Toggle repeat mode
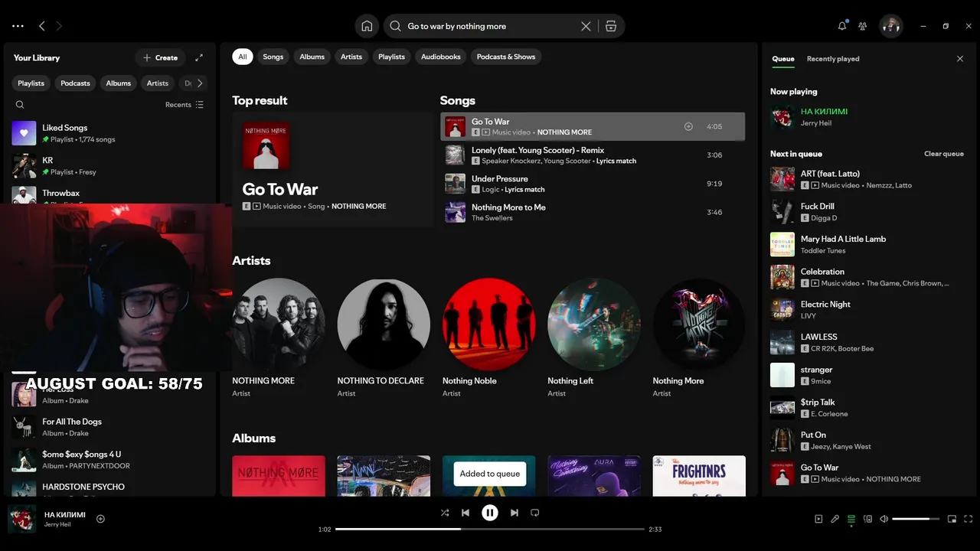The height and width of the screenshot is (551, 980). 535,513
